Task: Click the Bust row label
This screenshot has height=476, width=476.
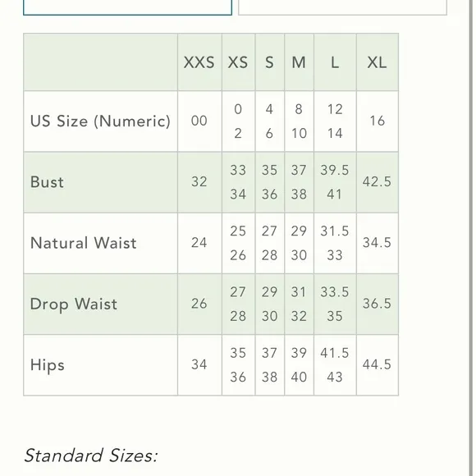Action: coord(47,182)
